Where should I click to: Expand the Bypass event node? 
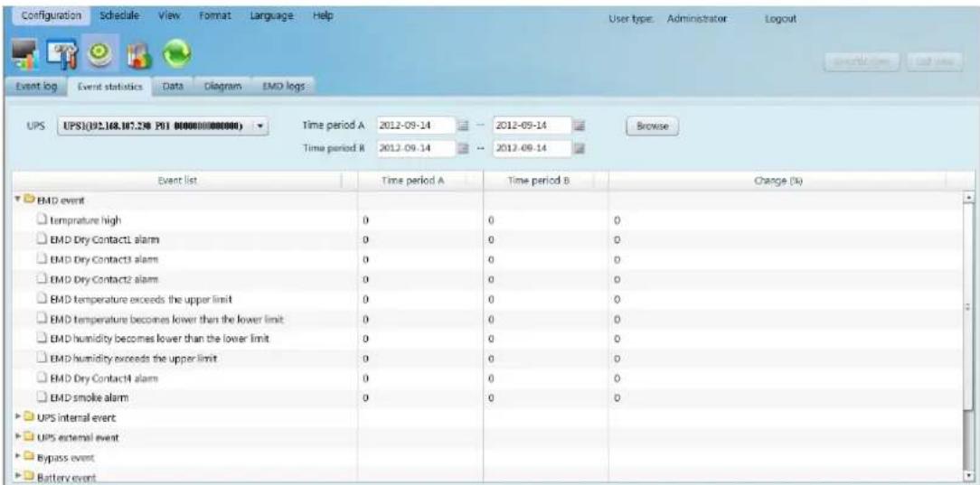coord(18,458)
